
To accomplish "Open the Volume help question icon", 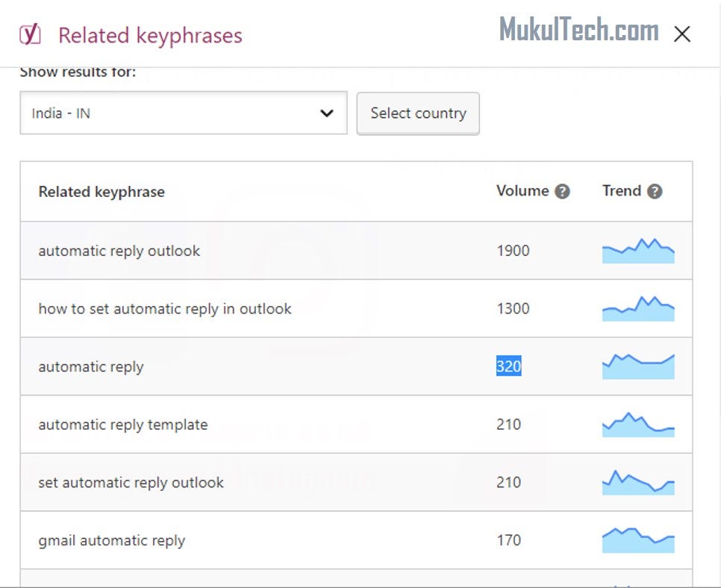I will [x=562, y=191].
